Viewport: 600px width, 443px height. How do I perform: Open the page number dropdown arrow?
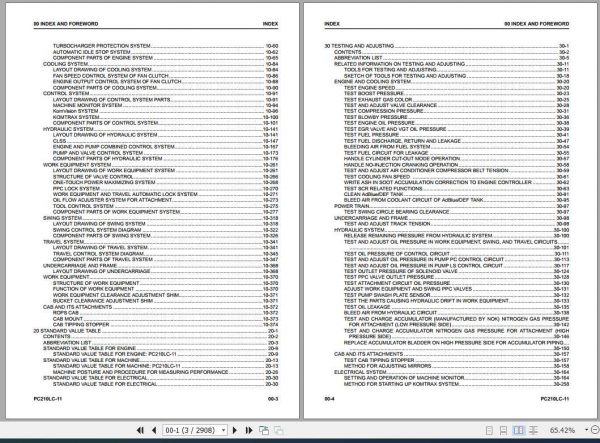pyautogui.click(x=223, y=430)
